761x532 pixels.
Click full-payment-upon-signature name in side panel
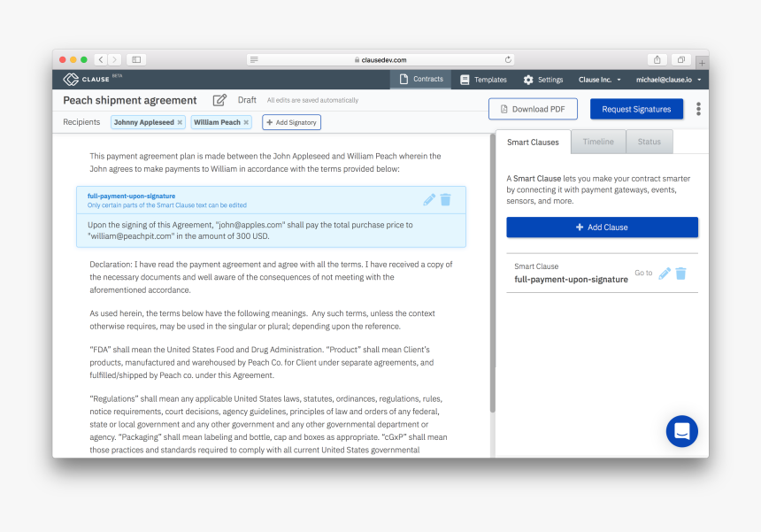(571, 280)
